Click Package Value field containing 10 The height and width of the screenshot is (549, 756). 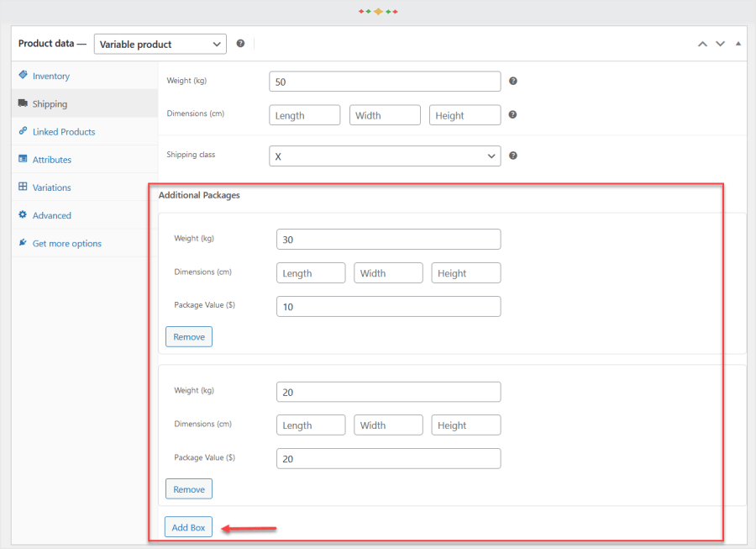[388, 307]
